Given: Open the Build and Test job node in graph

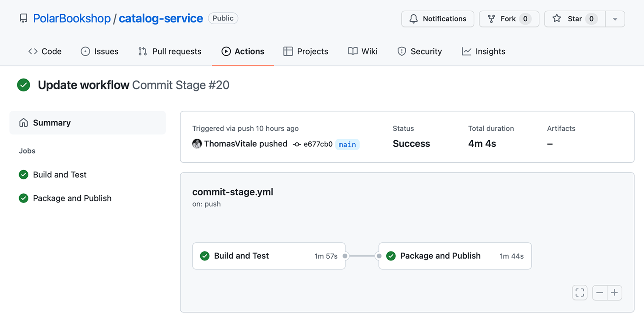Looking at the screenshot, I should 269,256.
